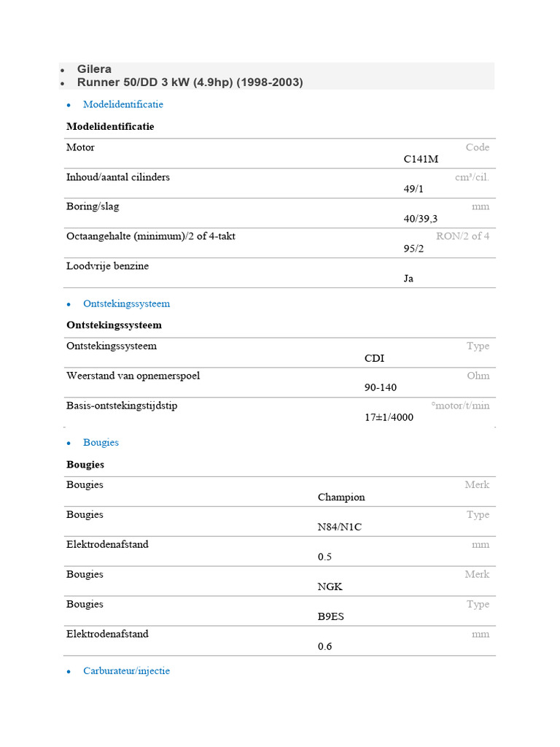Click the Loodvrije benzine row label

point(107,266)
